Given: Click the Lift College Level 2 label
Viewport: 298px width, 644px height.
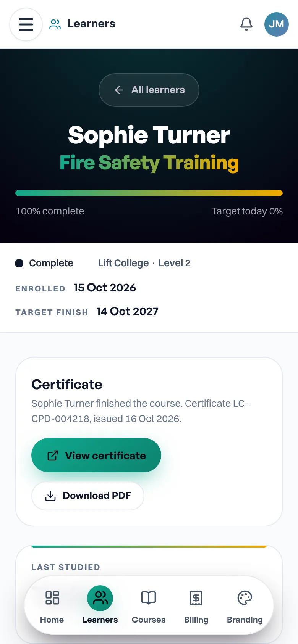Looking at the screenshot, I should [144, 263].
